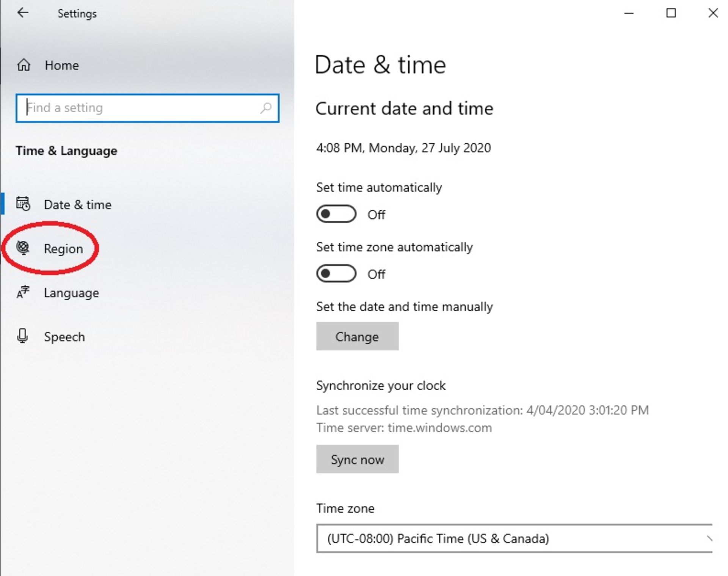
Task: Click the Region globe icon
Action: click(23, 248)
